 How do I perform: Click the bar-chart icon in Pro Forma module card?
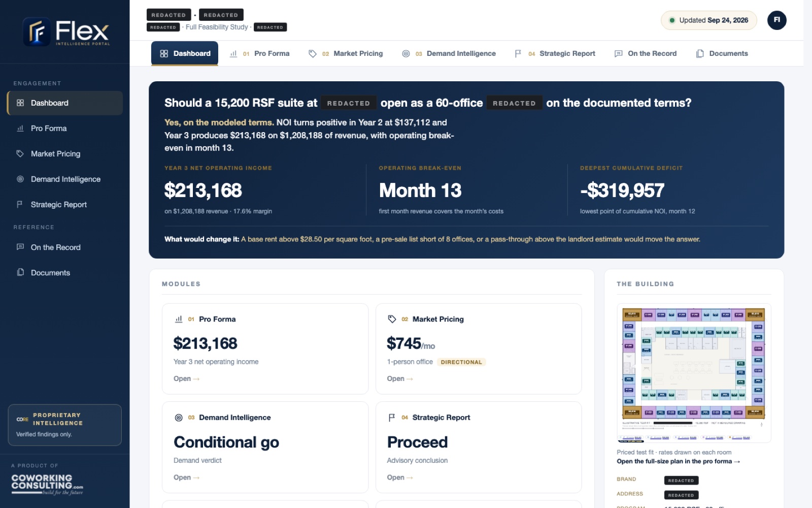179,319
